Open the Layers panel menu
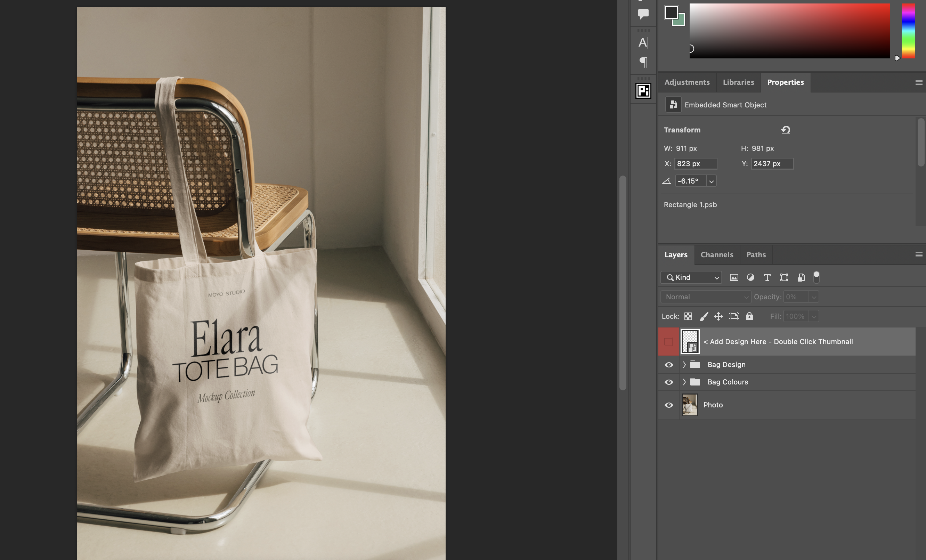 point(918,255)
